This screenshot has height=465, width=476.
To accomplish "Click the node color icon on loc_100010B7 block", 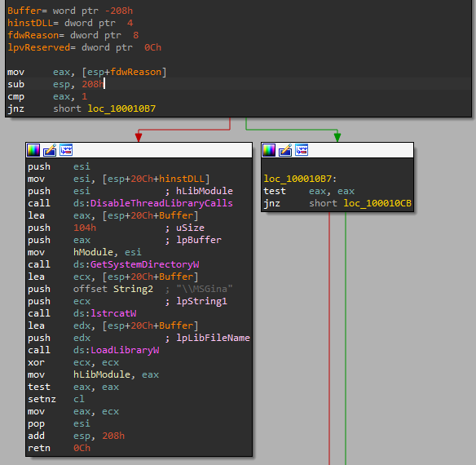I will [269, 150].
